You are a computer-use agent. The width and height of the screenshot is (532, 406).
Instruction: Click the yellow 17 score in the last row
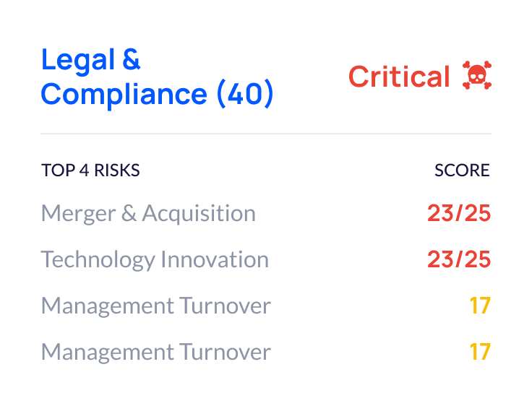click(x=480, y=352)
